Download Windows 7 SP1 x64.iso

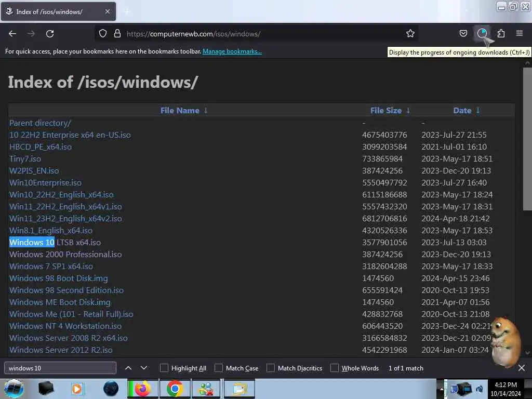(x=51, y=266)
